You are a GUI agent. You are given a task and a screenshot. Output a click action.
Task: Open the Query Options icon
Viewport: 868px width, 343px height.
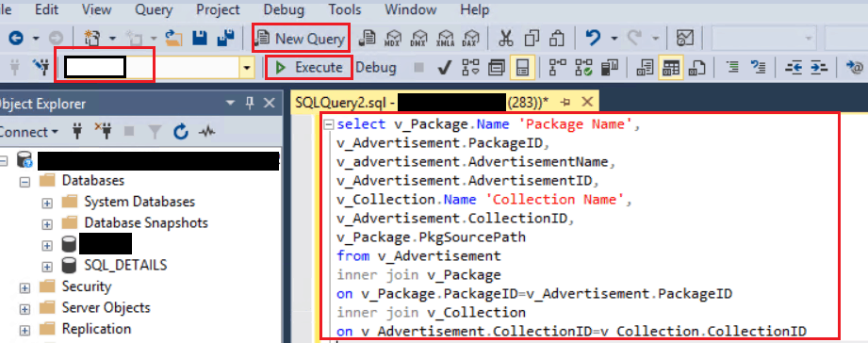point(496,68)
